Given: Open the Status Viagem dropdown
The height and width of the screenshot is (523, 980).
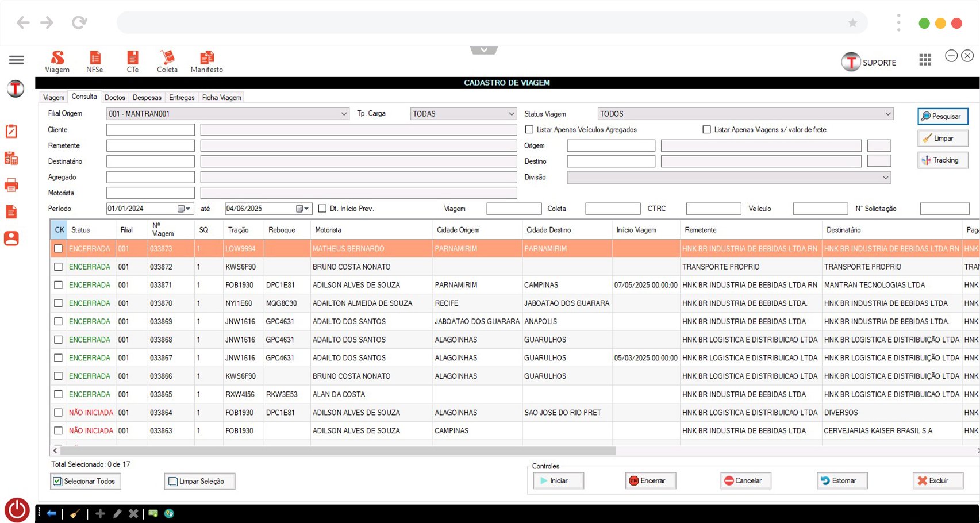Looking at the screenshot, I should pyautogui.click(x=887, y=114).
